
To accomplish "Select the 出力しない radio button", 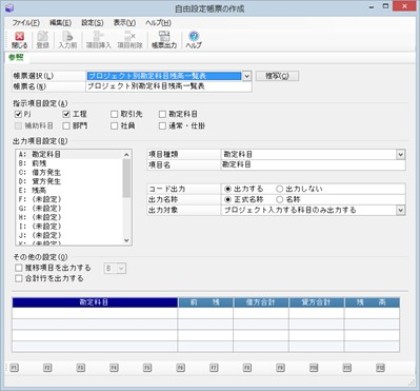I will pyautogui.click(x=279, y=189).
